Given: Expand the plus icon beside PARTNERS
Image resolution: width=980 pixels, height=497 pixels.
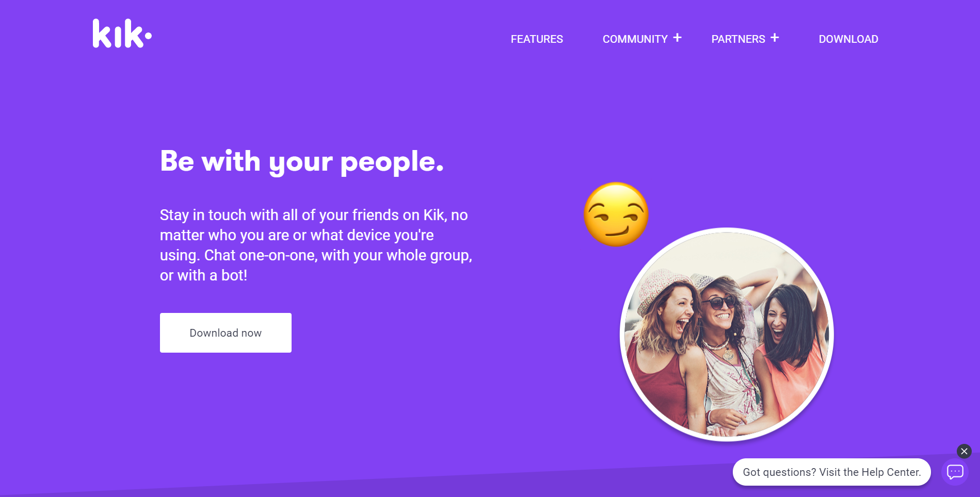Looking at the screenshot, I should pyautogui.click(x=775, y=38).
